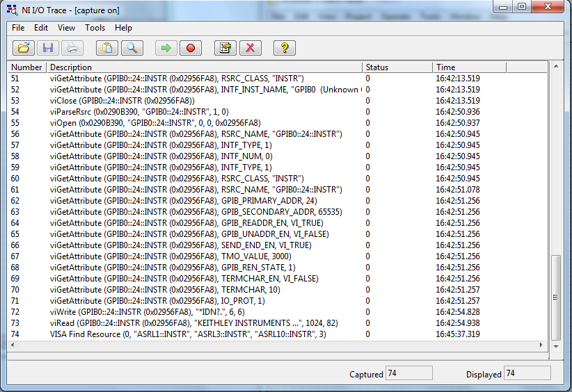This screenshot has width=572, height=392.
Task: Open the Help menu
Action: tap(123, 28)
